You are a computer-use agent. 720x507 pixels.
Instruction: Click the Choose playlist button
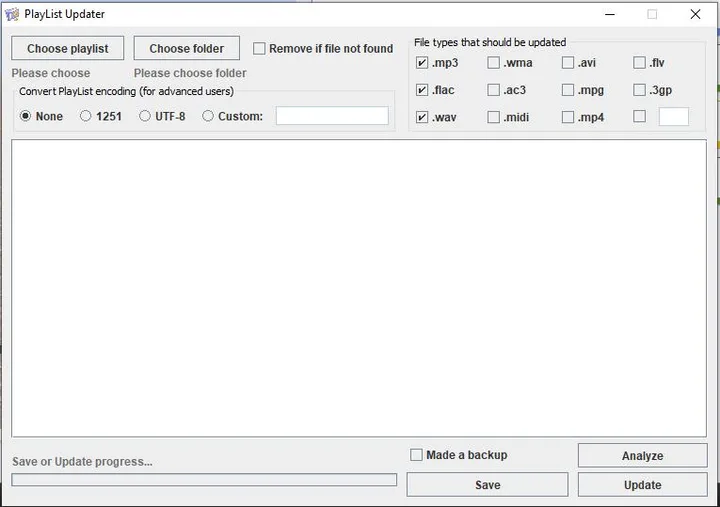[68, 48]
